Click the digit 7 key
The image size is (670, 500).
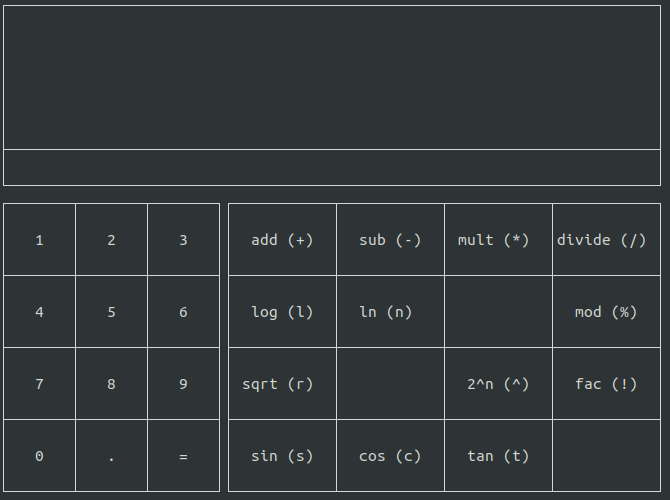click(39, 384)
